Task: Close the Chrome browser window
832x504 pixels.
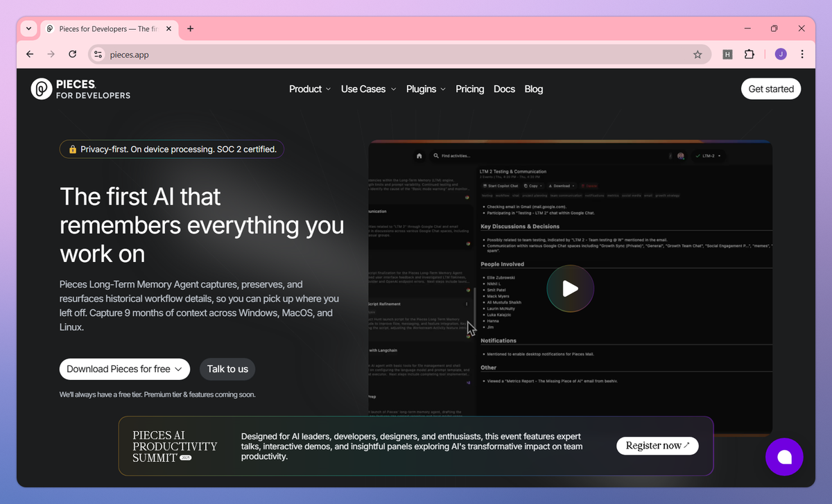Action: click(x=801, y=28)
